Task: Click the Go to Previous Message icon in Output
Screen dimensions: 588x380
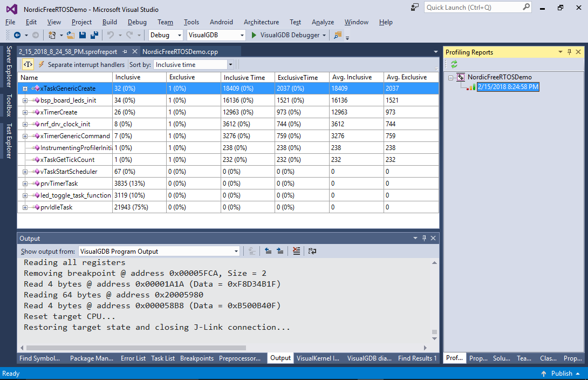Action: 268,251
